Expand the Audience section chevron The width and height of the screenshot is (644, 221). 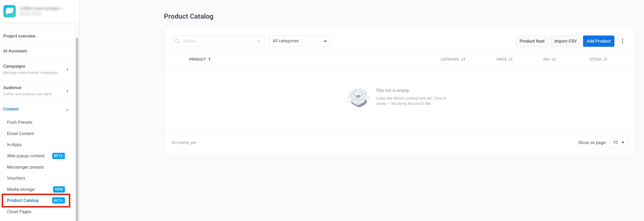pyautogui.click(x=67, y=91)
